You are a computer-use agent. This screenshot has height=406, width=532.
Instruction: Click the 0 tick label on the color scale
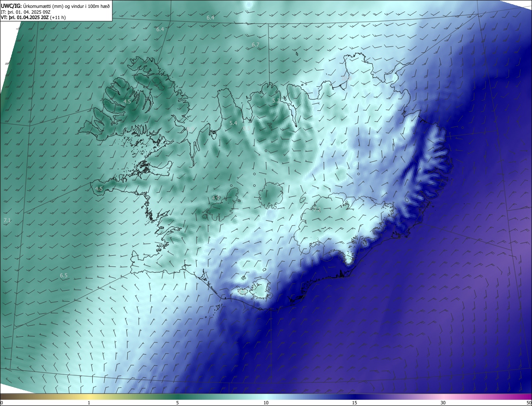tap(2, 403)
